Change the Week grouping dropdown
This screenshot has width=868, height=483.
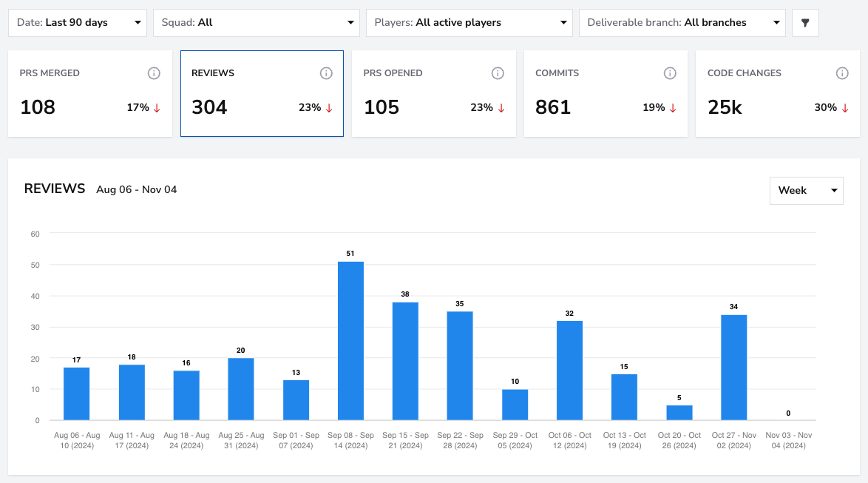(x=806, y=191)
